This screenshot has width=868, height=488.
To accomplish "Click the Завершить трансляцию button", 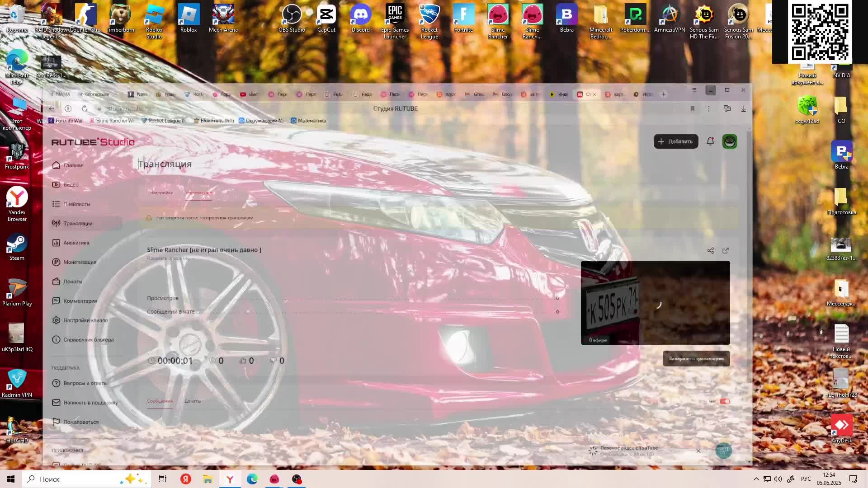I will pyautogui.click(x=696, y=359).
